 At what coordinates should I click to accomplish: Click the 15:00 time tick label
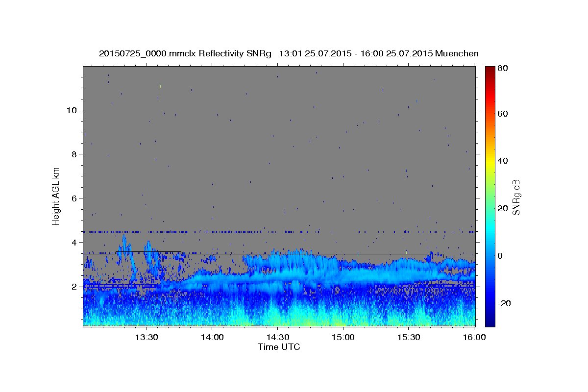click(343, 337)
